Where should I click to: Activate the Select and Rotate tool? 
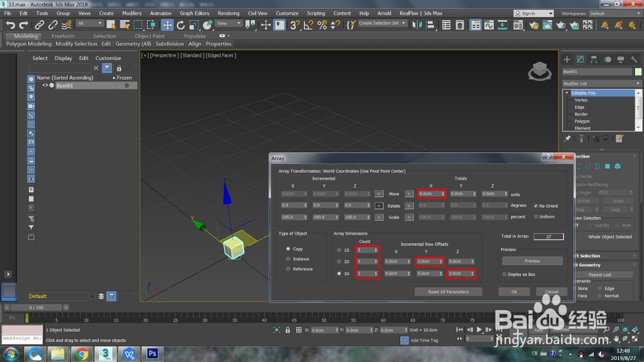point(181,25)
